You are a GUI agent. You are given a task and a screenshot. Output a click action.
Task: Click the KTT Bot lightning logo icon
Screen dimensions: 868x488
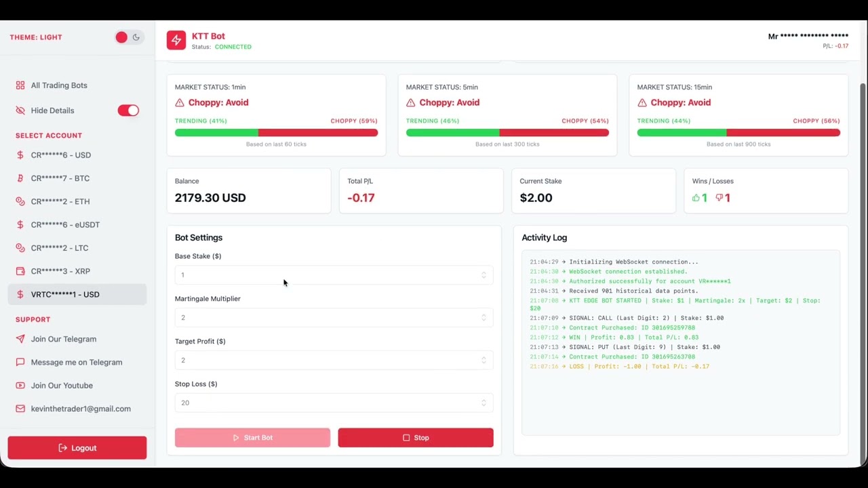176,40
